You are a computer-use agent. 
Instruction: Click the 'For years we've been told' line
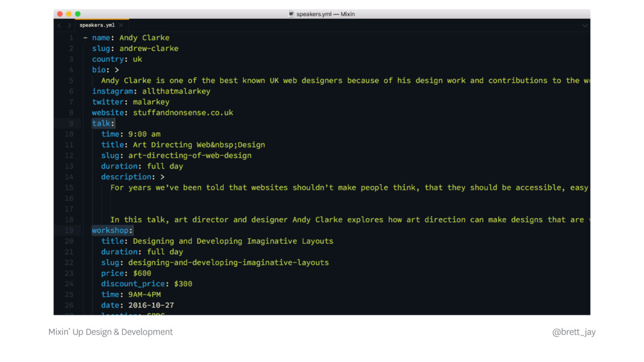tap(350, 187)
